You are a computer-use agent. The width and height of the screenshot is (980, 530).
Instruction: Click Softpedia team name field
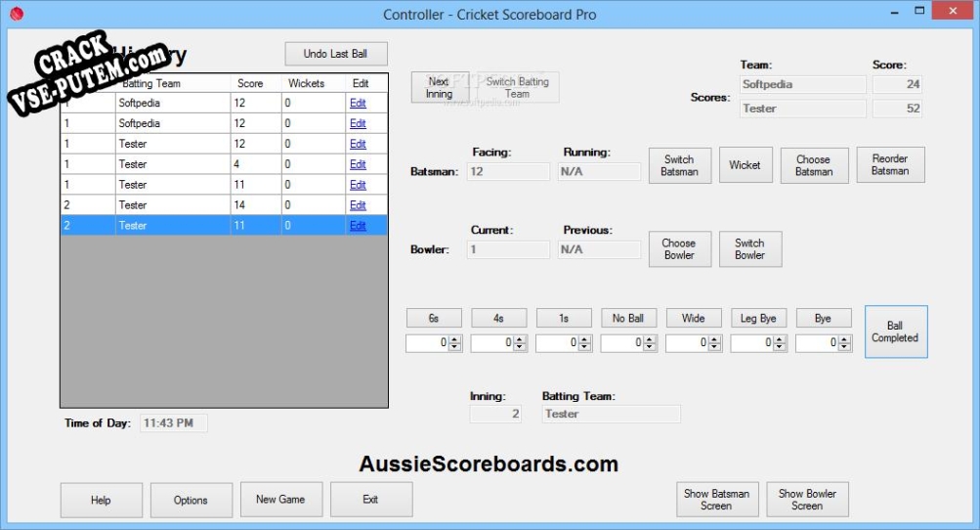point(802,84)
